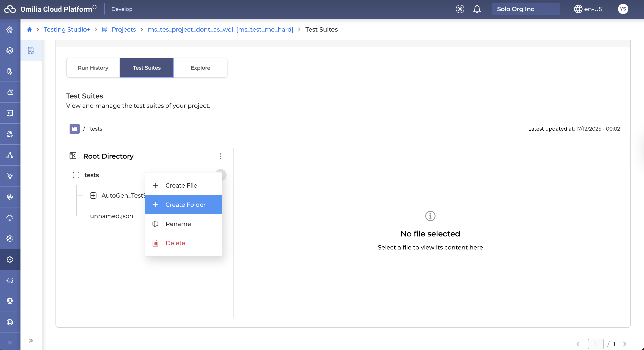Select the settings gear icon in the sidebar

coord(10,238)
